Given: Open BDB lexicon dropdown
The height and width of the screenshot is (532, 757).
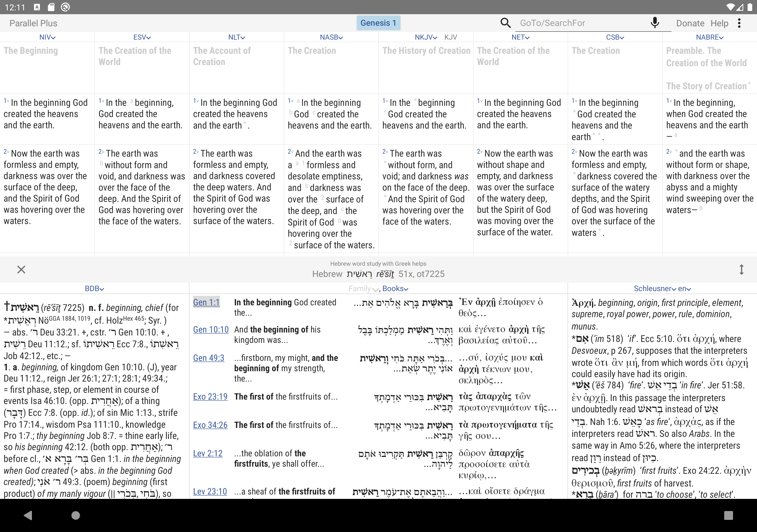Looking at the screenshot, I should [94, 288].
